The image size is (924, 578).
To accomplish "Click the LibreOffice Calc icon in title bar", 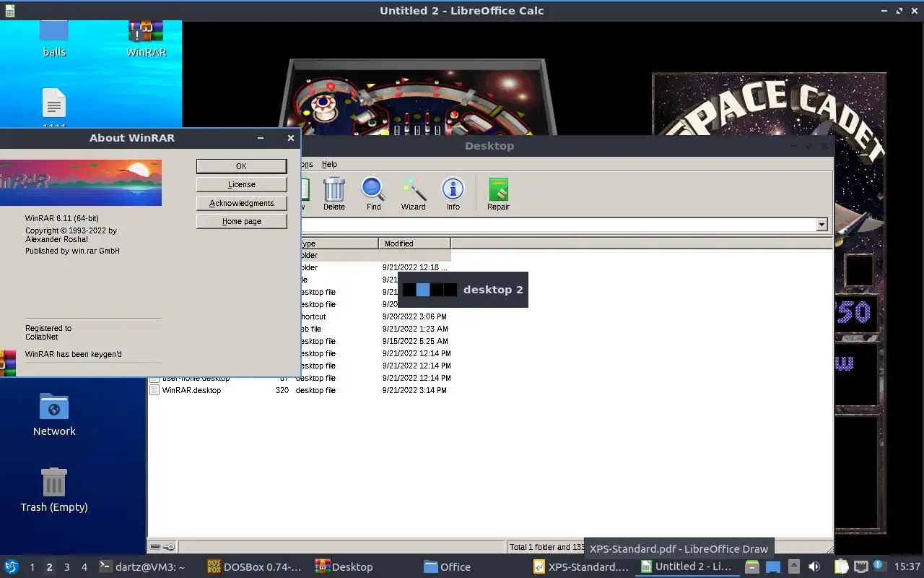I will point(9,11).
